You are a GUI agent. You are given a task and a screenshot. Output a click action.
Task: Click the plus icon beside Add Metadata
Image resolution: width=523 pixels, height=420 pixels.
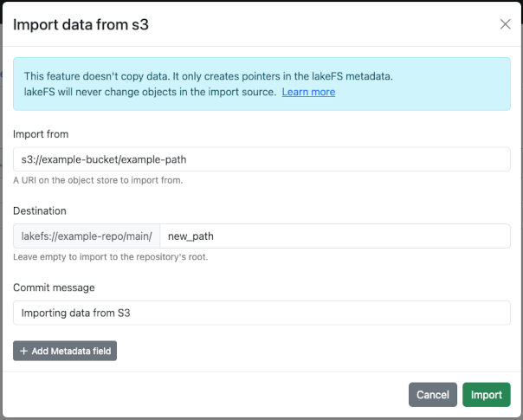tap(23, 351)
